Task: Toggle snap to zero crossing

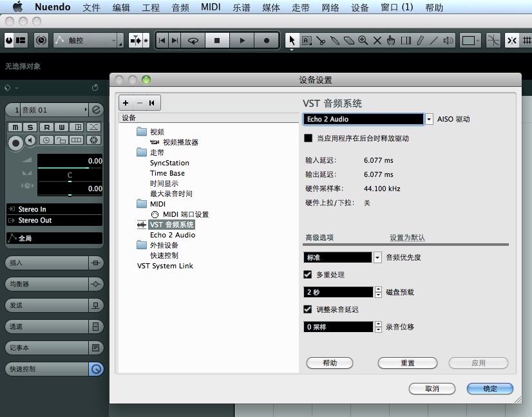Action: click(493, 41)
